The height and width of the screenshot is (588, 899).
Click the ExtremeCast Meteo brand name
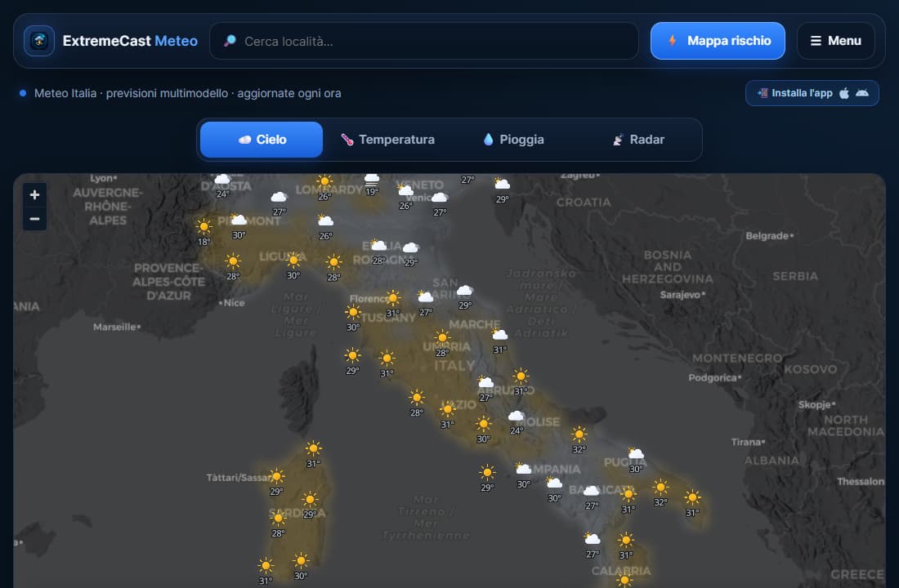pos(130,41)
